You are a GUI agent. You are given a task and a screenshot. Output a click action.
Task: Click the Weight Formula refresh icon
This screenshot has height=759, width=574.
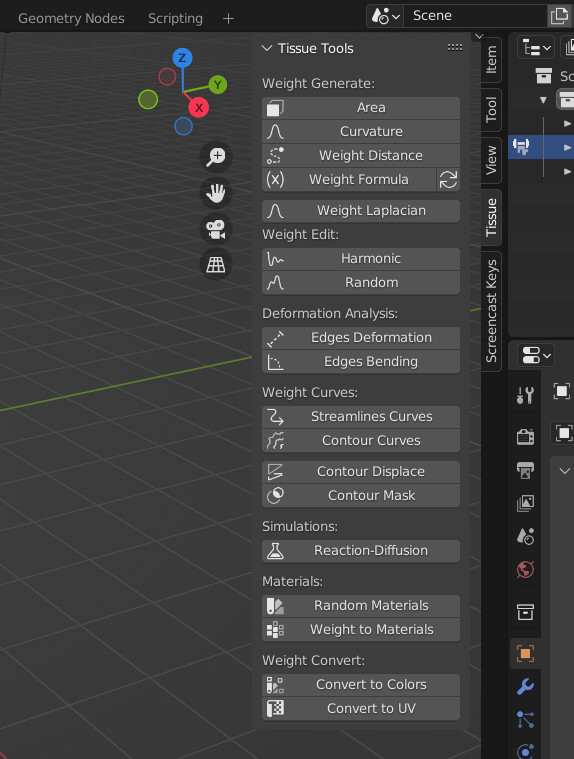pos(448,180)
